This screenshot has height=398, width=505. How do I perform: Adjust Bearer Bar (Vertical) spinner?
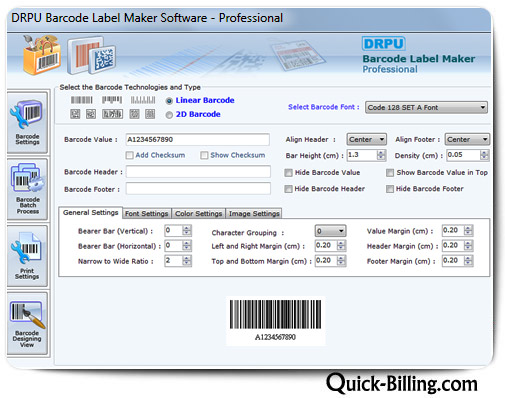click(187, 230)
